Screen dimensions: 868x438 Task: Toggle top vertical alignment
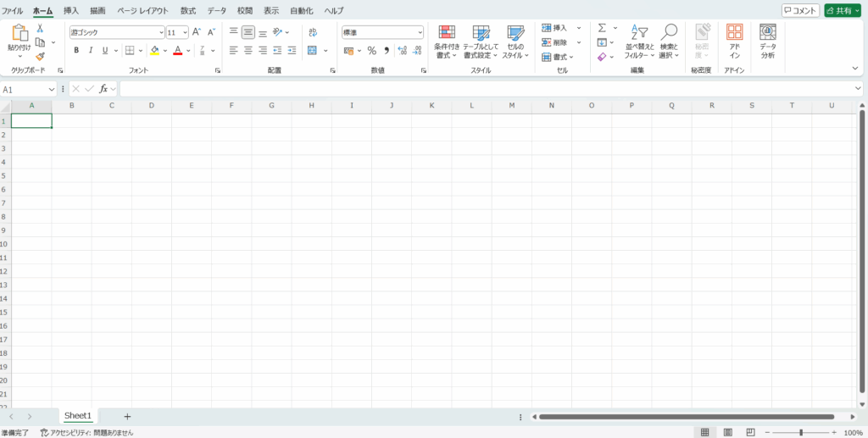tap(234, 32)
